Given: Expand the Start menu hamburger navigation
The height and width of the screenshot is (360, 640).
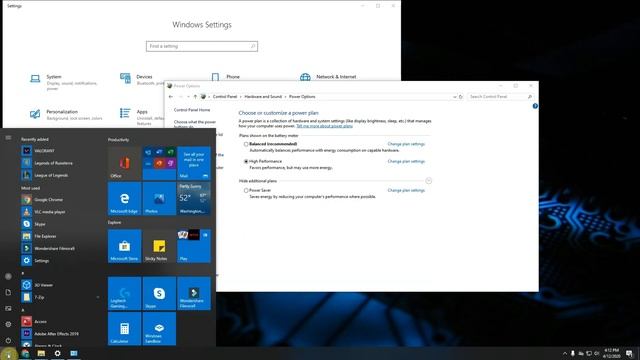Looking at the screenshot, I should tap(8, 138).
